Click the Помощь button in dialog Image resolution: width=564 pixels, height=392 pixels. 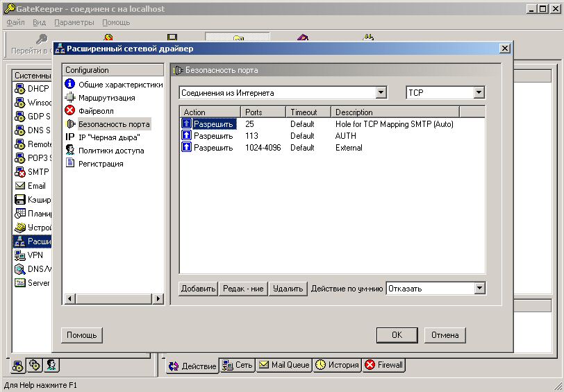tap(82, 335)
